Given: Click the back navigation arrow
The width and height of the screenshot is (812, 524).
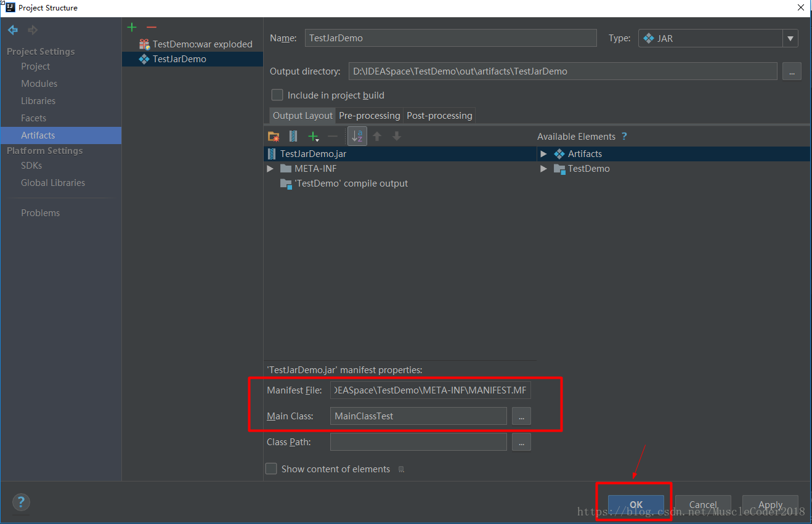Looking at the screenshot, I should tap(13, 30).
